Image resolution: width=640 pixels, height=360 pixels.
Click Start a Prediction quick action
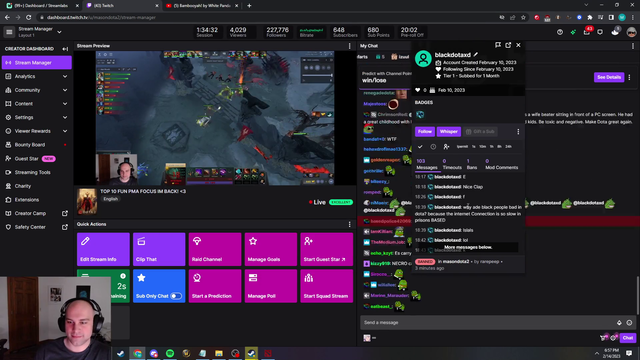[x=215, y=286]
